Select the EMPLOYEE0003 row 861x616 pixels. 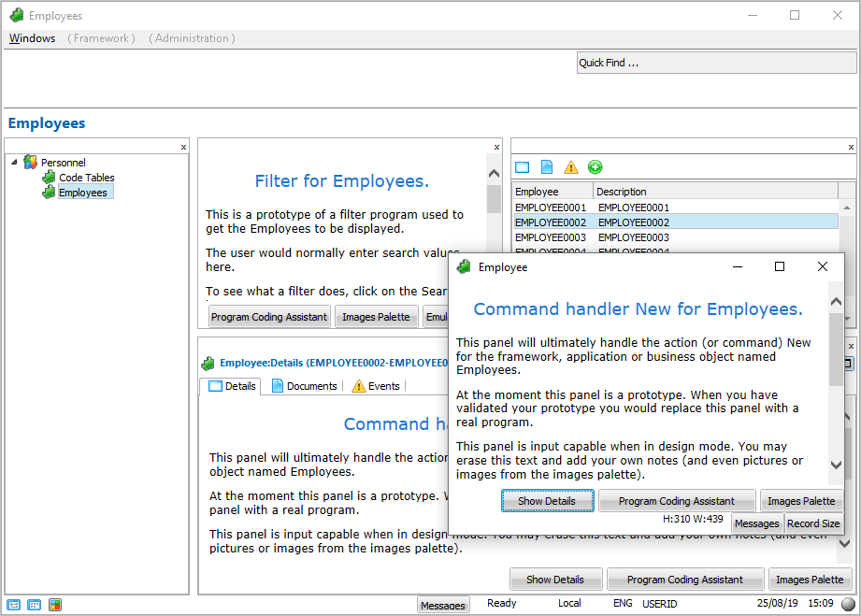(675, 237)
